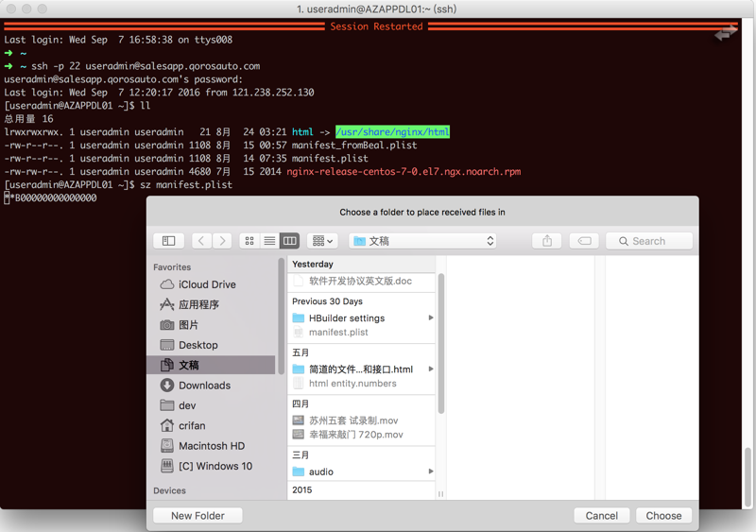
Task: Click the New Folder button
Action: point(198,516)
